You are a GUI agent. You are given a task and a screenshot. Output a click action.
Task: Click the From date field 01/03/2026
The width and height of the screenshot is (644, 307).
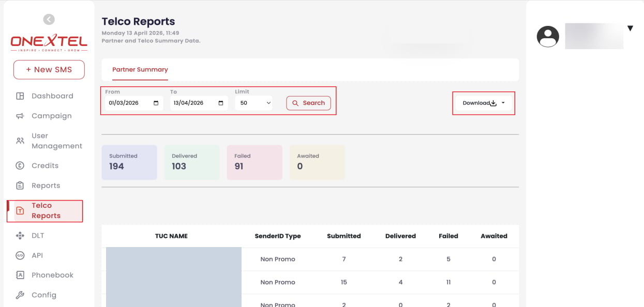134,103
